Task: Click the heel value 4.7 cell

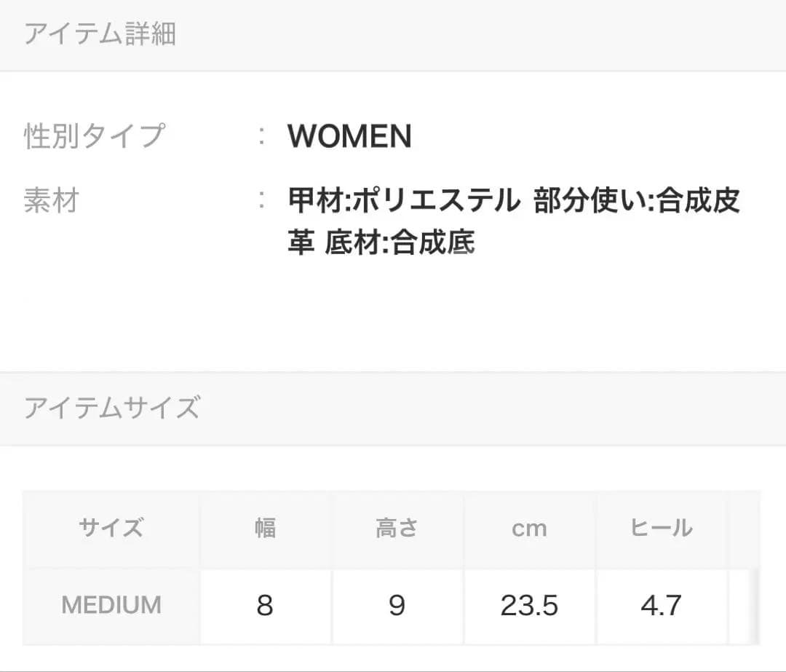Action: click(662, 605)
